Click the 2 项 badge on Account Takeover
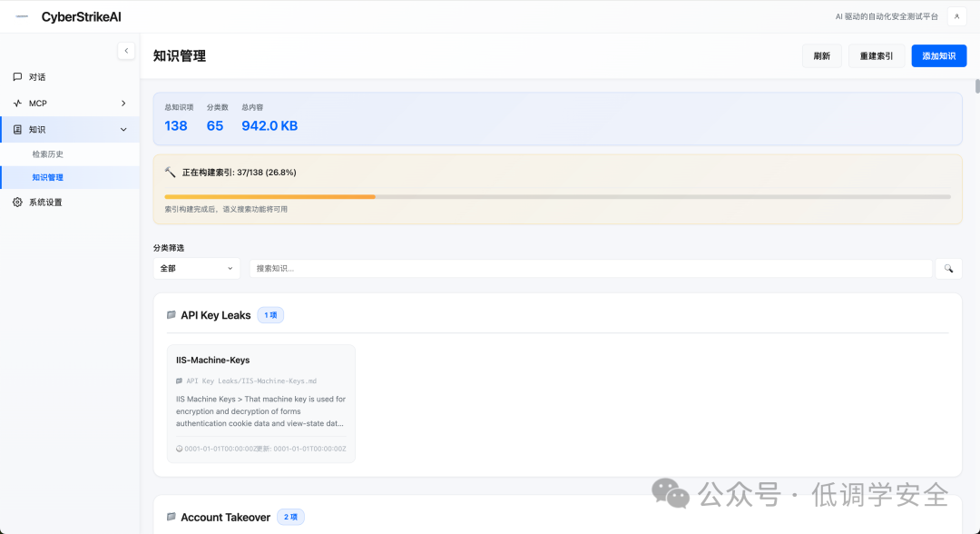 (290, 517)
